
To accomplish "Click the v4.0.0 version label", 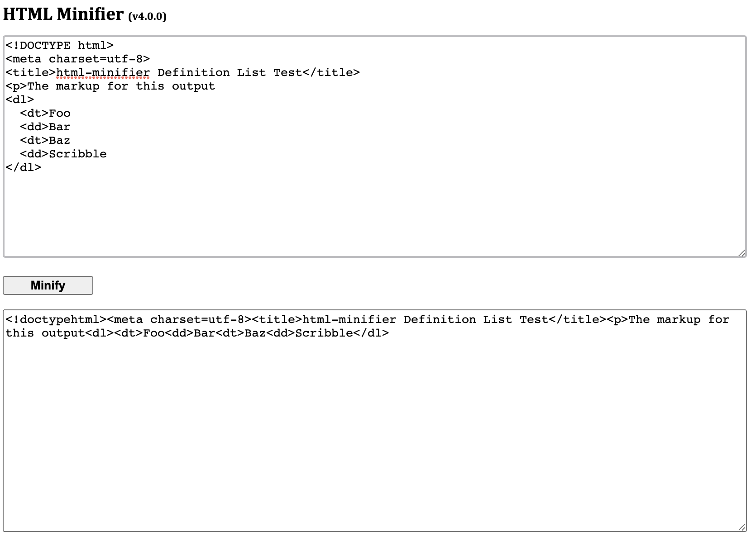I will click(147, 17).
